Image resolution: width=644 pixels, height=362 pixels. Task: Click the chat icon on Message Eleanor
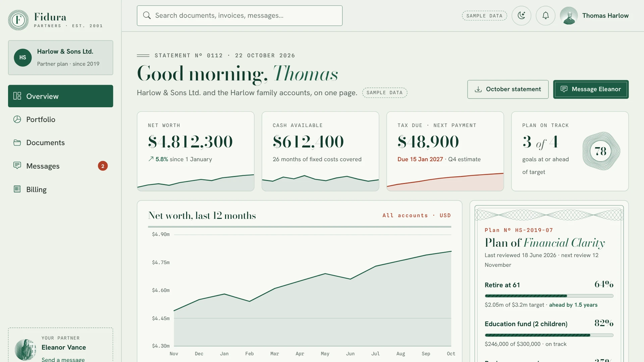[x=564, y=89]
